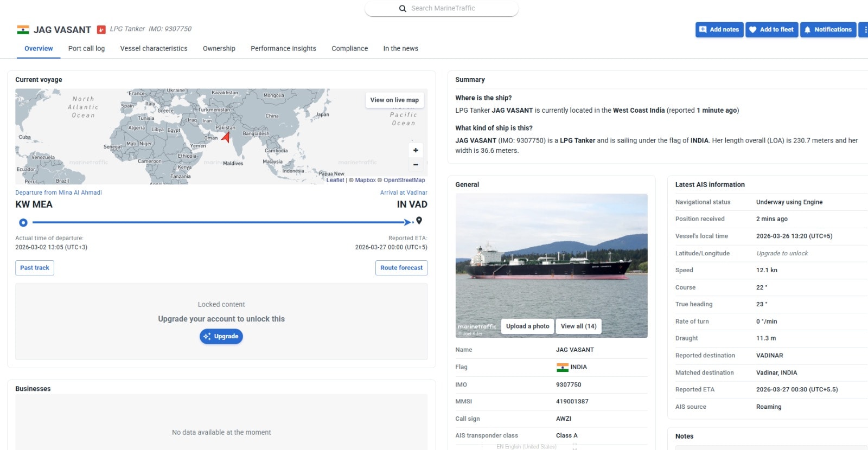Click in the Search MarineTraffic field
The image size is (868, 450).
(450, 9)
